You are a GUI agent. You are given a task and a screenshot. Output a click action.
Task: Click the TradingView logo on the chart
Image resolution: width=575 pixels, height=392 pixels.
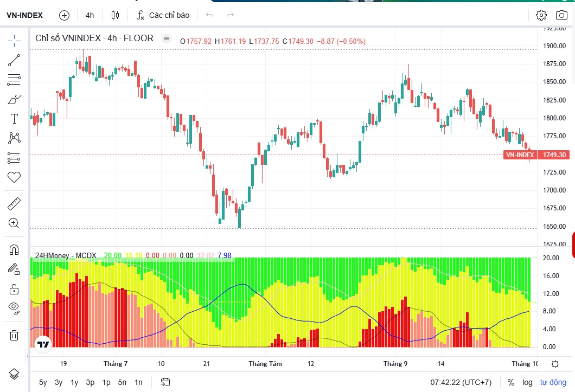(x=43, y=344)
